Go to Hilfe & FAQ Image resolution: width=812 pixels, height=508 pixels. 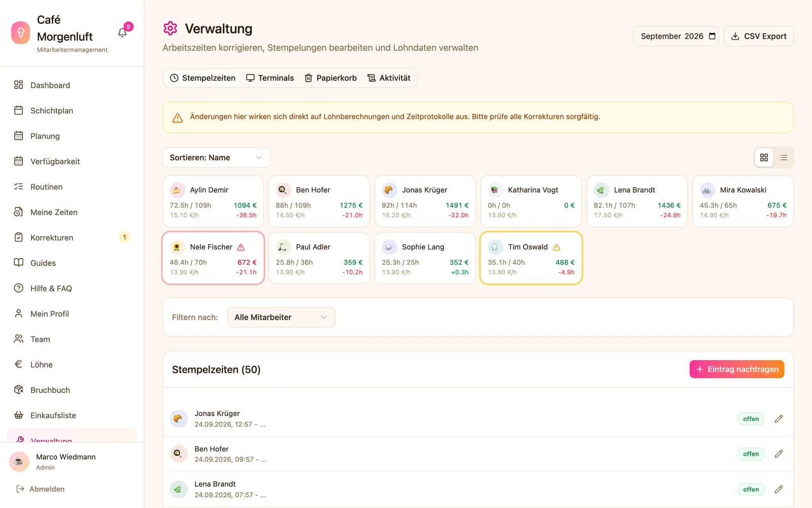[x=72, y=288]
